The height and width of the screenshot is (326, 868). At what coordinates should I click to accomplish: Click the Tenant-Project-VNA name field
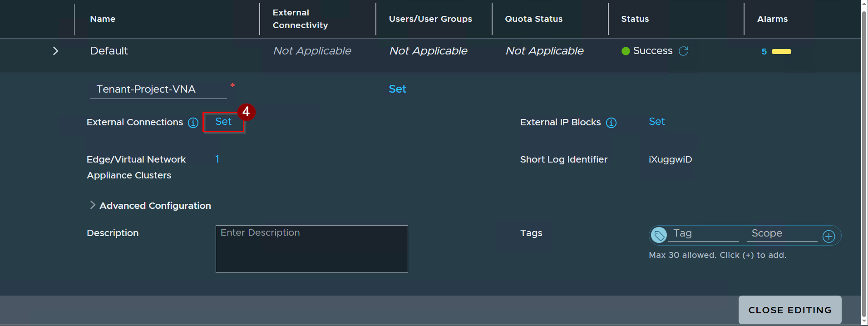click(x=158, y=89)
